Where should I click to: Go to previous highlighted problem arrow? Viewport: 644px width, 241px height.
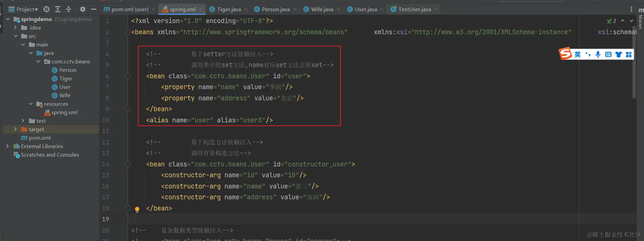[623, 21]
